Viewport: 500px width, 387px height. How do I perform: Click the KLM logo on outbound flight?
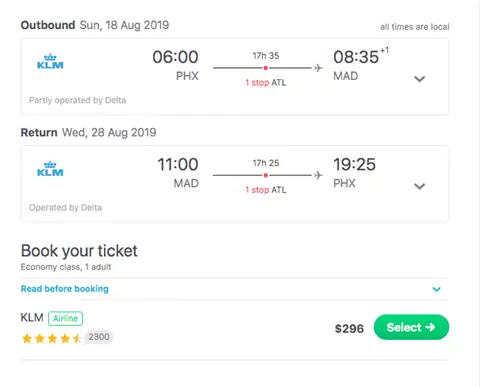click(x=50, y=61)
